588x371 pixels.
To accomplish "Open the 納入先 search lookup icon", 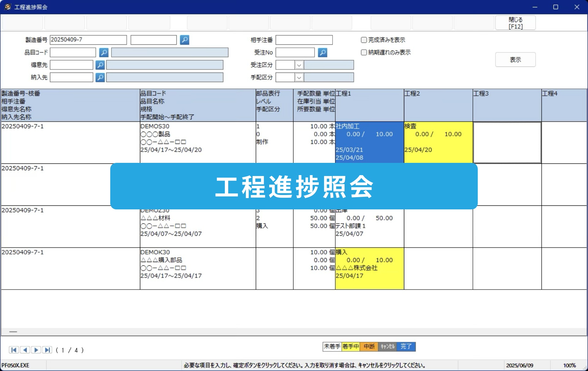I will [x=100, y=77].
